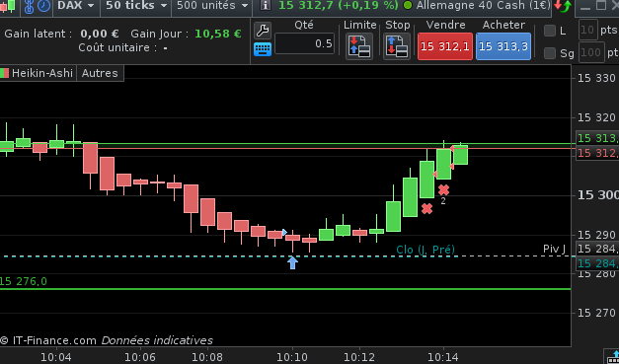Click the 10:04 time axis label
Image resolution: width=619 pixels, height=364 pixels.
pyautogui.click(x=56, y=358)
